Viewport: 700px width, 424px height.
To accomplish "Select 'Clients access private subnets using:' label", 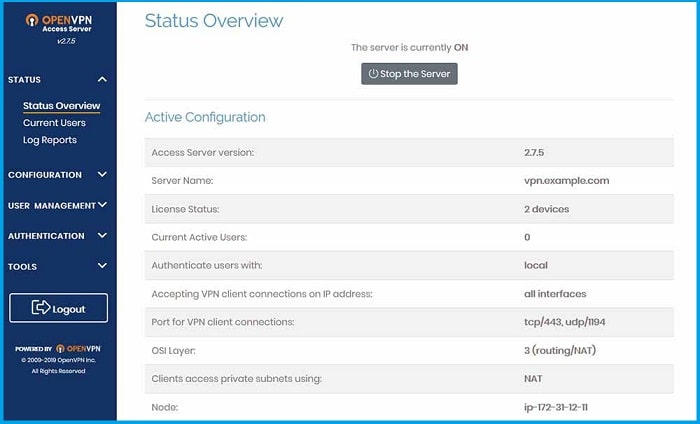I will [x=237, y=379].
